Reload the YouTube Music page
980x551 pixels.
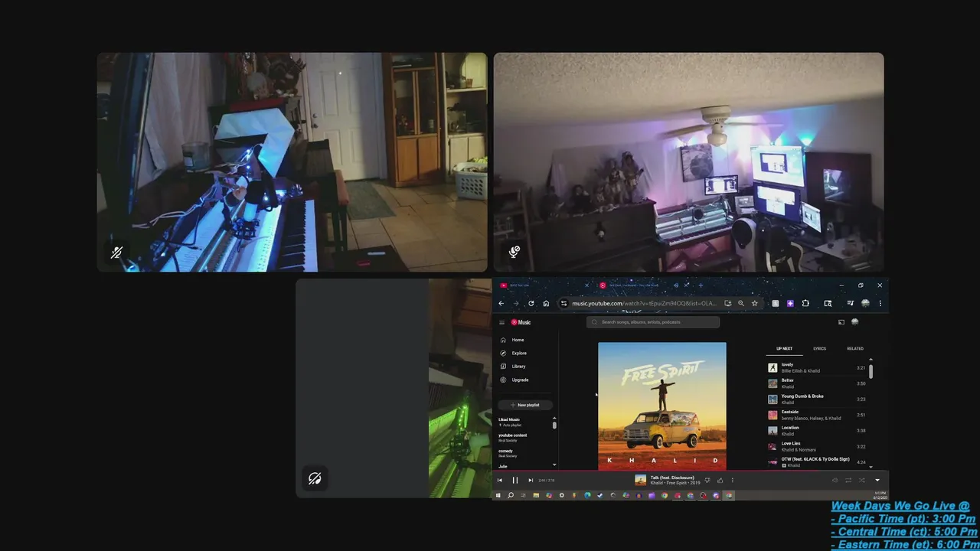coord(531,304)
